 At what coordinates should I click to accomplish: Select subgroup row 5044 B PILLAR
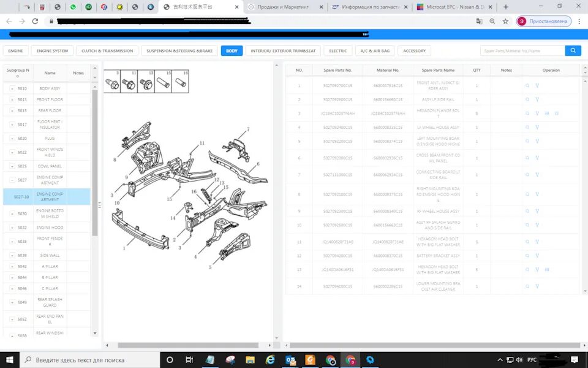pos(47,277)
